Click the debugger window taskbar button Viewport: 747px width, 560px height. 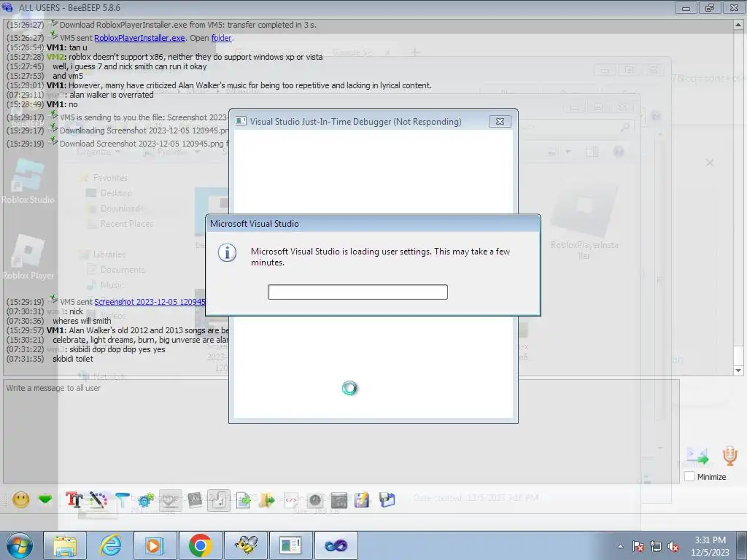click(291, 545)
